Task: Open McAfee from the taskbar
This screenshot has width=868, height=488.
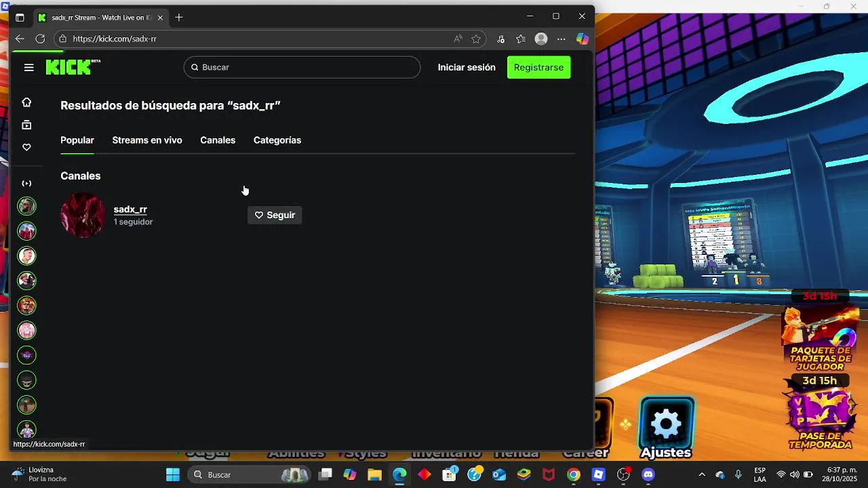Action: pyautogui.click(x=549, y=474)
